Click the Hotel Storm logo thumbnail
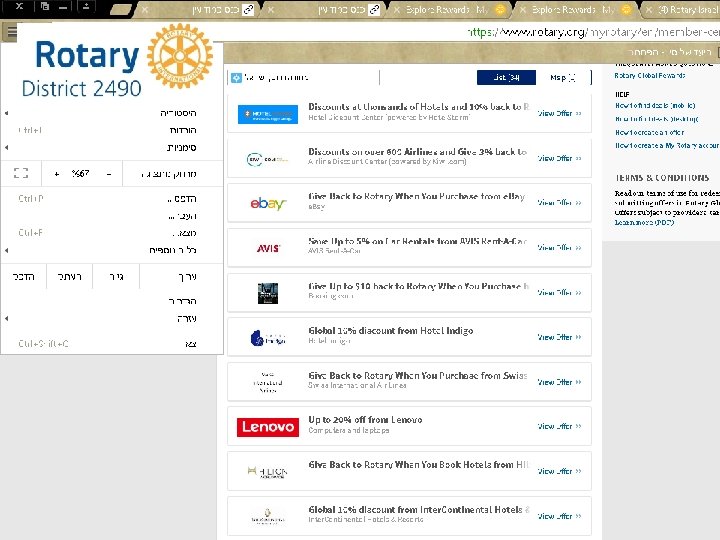This screenshot has width=720, height=540. (x=268, y=114)
